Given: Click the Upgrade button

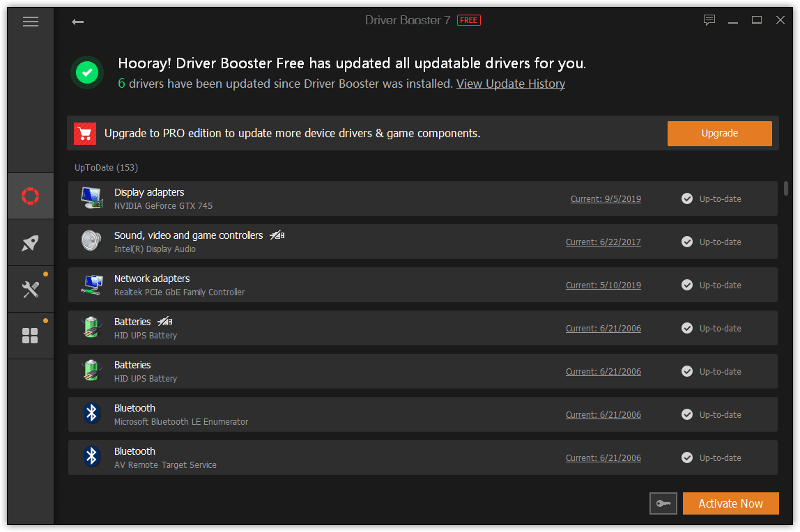Looking at the screenshot, I should pyautogui.click(x=719, y=133).
